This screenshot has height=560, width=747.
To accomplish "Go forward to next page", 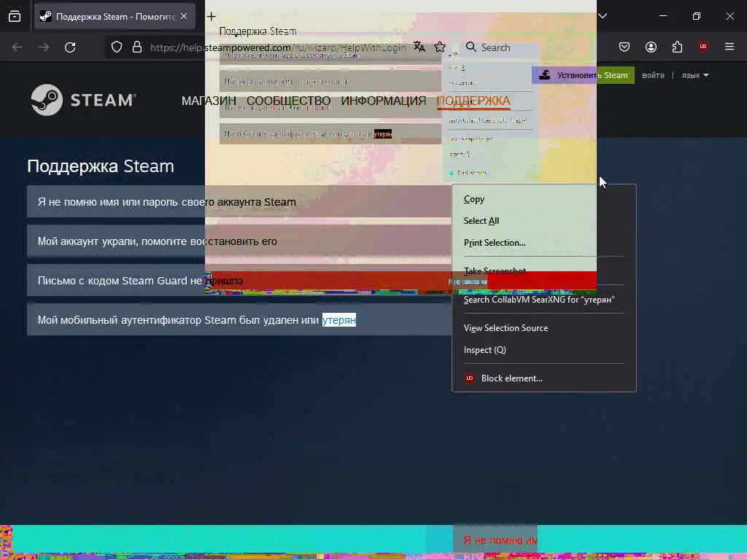I will click(43, 47).
